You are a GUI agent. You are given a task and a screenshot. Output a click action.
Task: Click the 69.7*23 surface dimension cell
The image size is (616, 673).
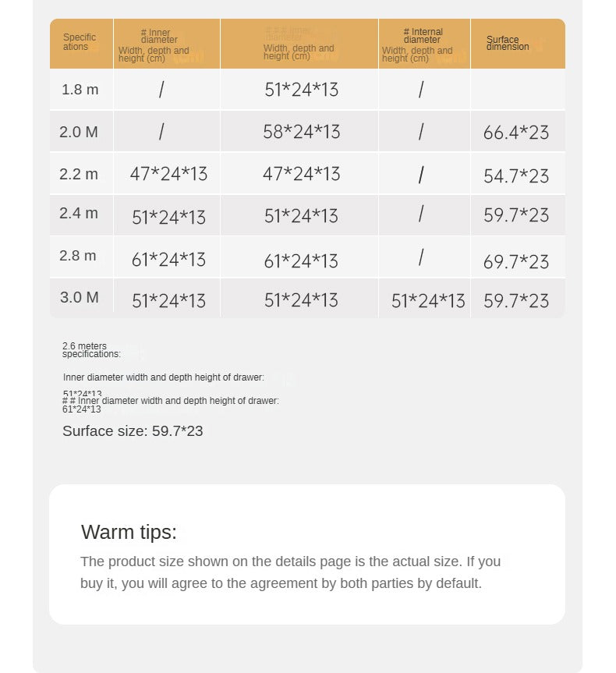pyautogui.click(x=516, y=261)
